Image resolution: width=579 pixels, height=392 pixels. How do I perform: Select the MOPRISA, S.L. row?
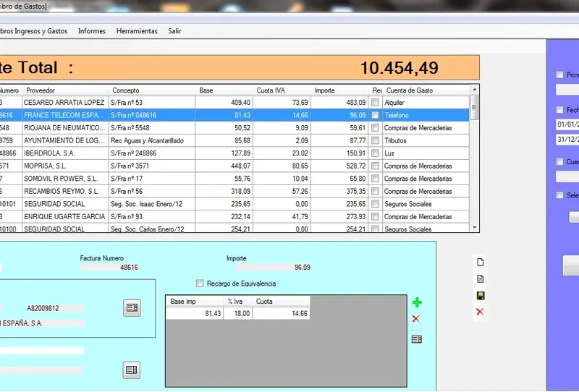234,166
